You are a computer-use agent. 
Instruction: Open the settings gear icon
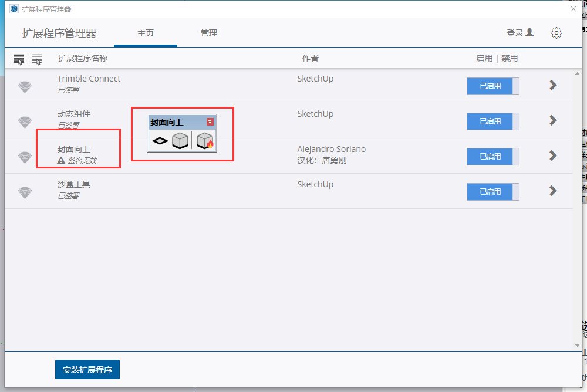point(556,33)
